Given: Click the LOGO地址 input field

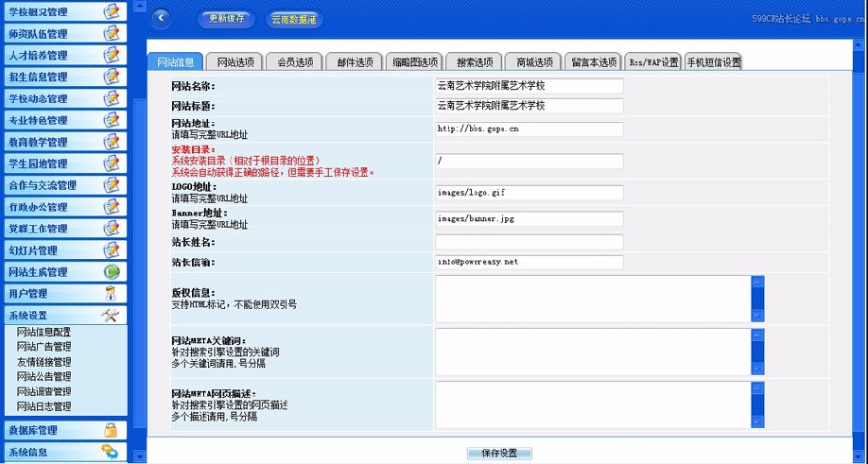Looking at the screenshot, I should click(x=529, y=193).
